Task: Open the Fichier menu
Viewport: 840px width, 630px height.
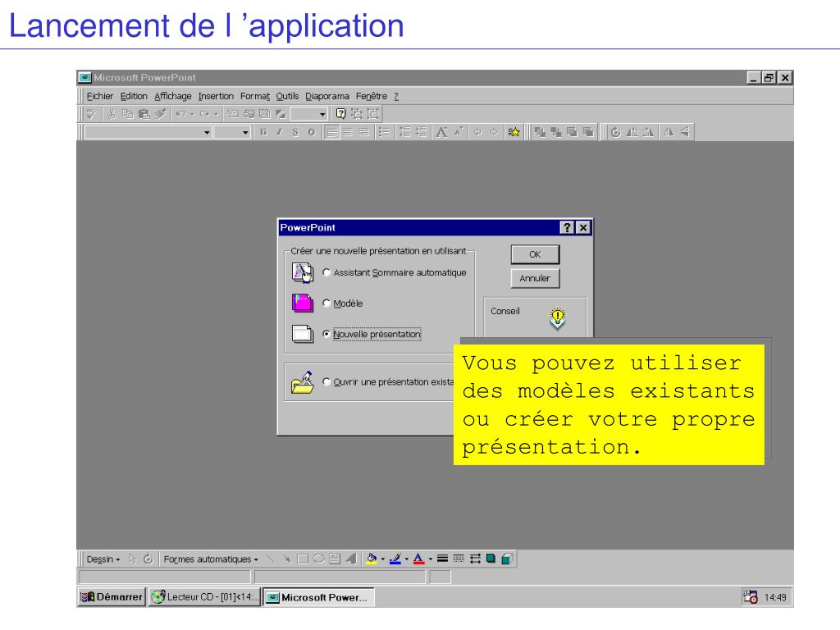Action: point(99,96)
